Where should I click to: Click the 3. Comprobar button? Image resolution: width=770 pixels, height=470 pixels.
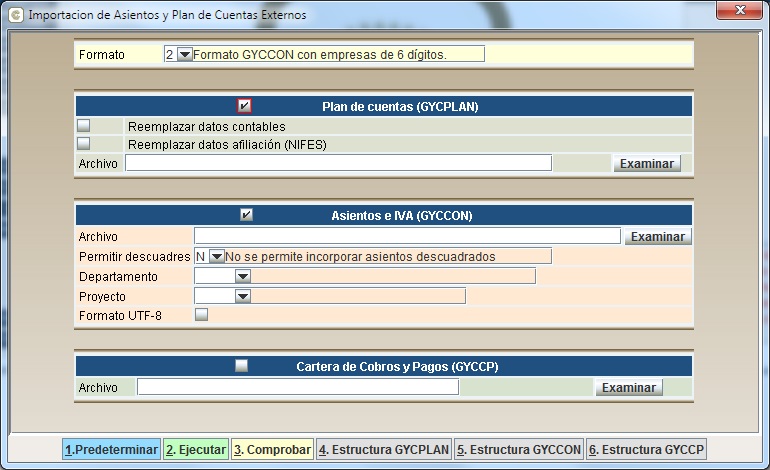pyautogui.click(x=273, y=449)
